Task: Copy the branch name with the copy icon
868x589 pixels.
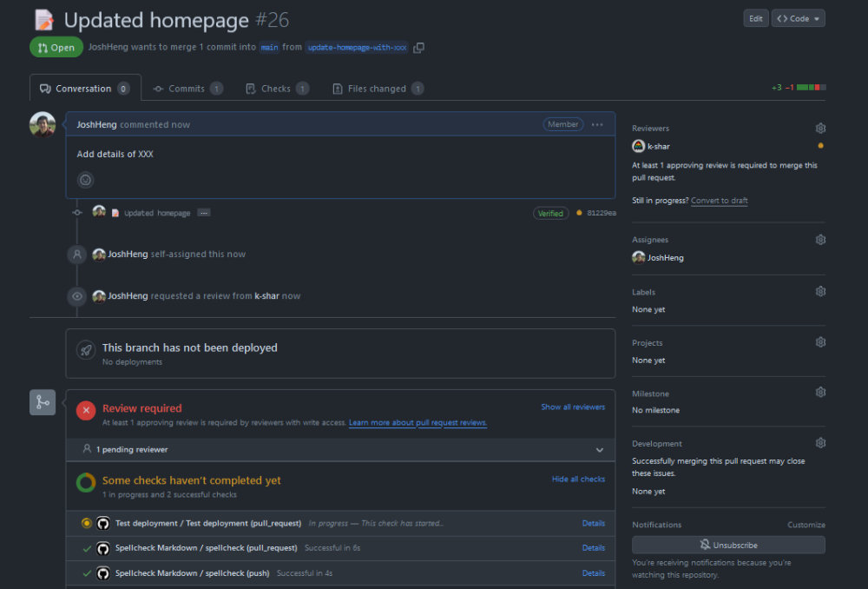Action: [x=419, y=48]
